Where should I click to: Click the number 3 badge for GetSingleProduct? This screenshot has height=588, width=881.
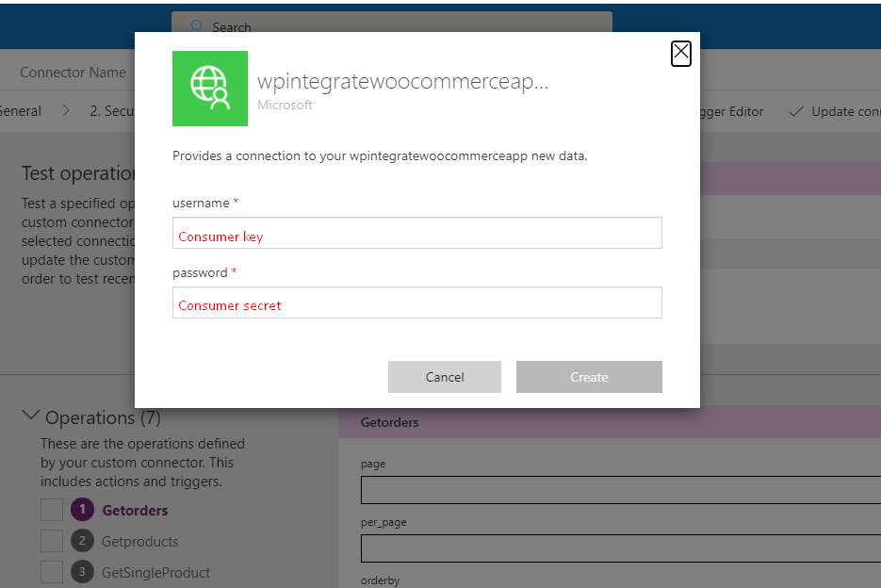click(x=82, y=572)
